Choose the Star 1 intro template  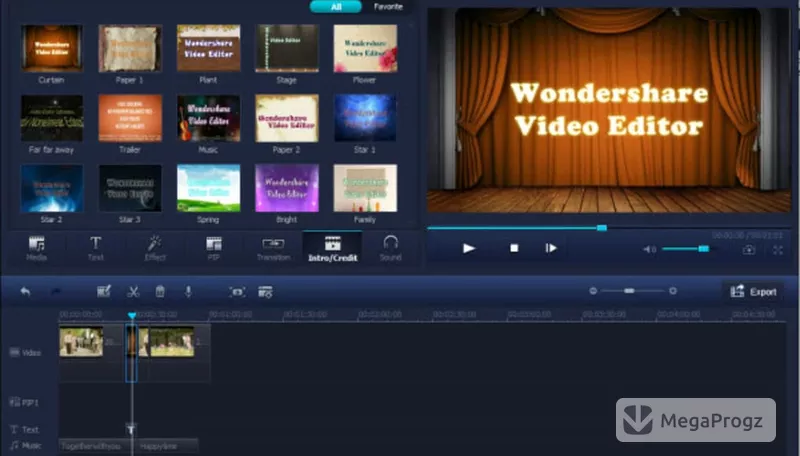pos(365,118)
